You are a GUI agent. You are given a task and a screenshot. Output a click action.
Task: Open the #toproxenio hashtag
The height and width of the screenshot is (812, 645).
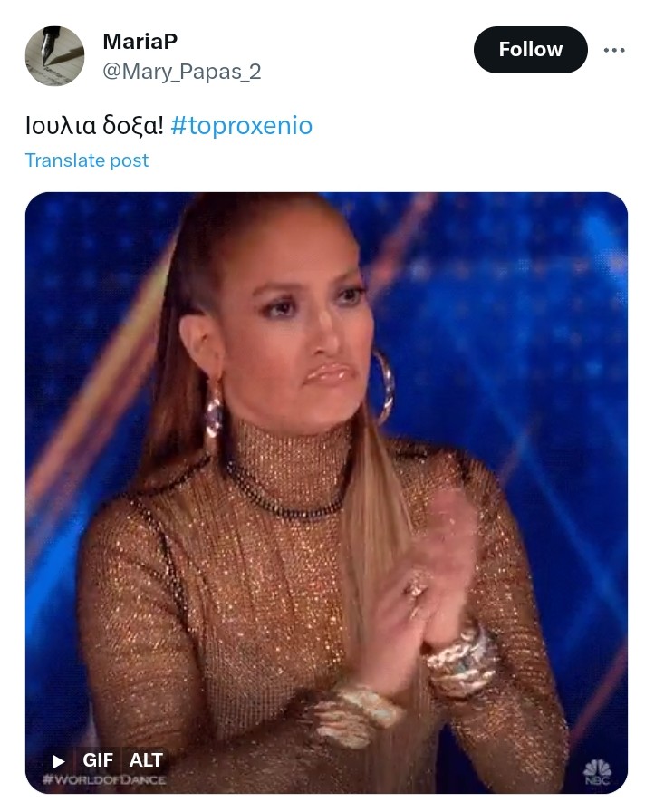tap(241, 126)
